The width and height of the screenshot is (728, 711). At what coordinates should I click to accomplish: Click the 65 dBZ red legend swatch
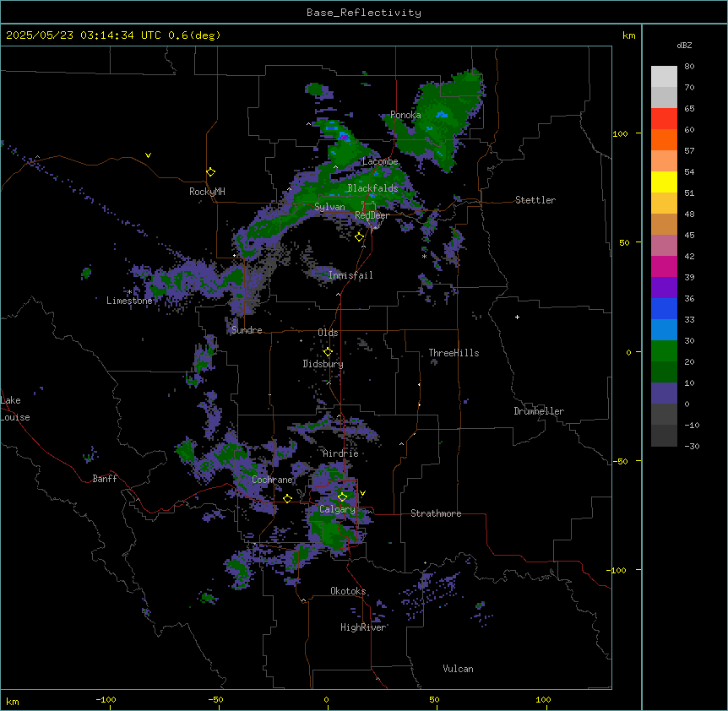coord(664,119)
